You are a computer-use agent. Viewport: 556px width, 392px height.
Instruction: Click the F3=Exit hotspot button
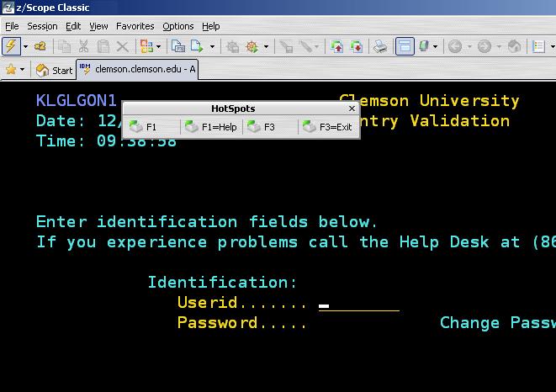click(x=328, y=127)
